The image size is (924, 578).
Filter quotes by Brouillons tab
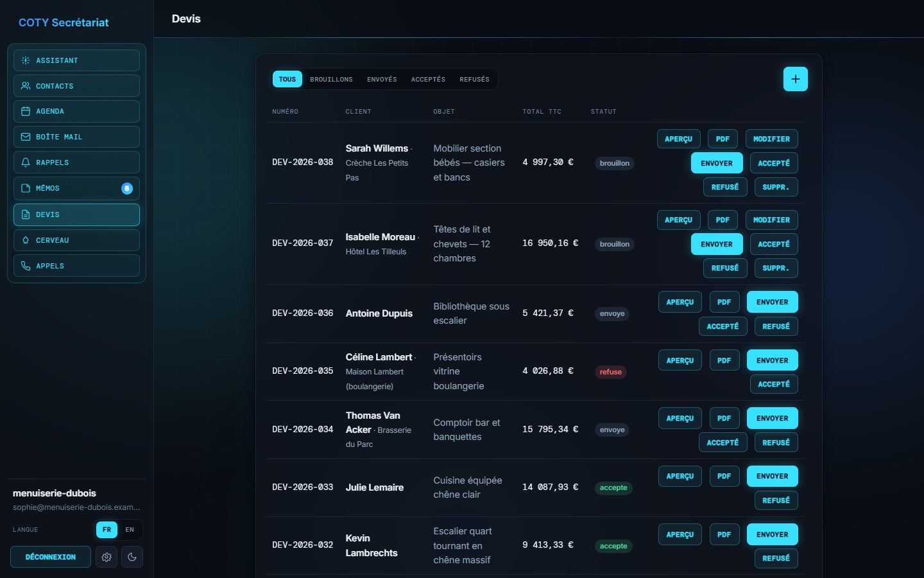pos(331,79)
